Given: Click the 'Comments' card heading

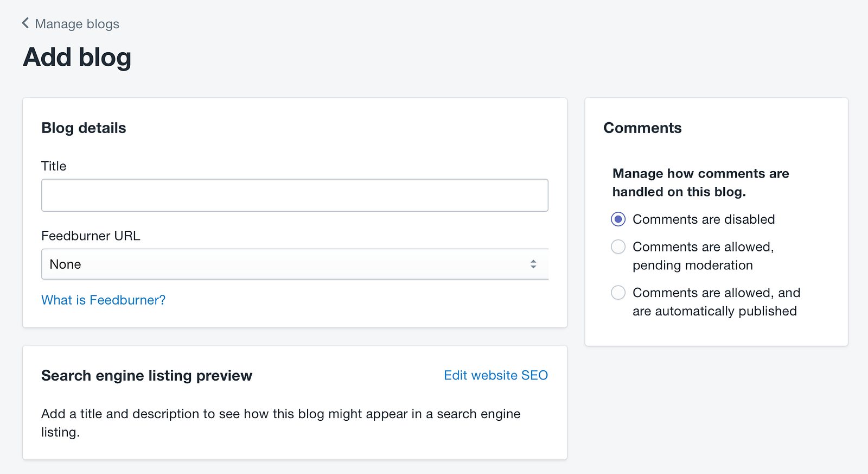Looking at the screenshot, I should point(642,128).
